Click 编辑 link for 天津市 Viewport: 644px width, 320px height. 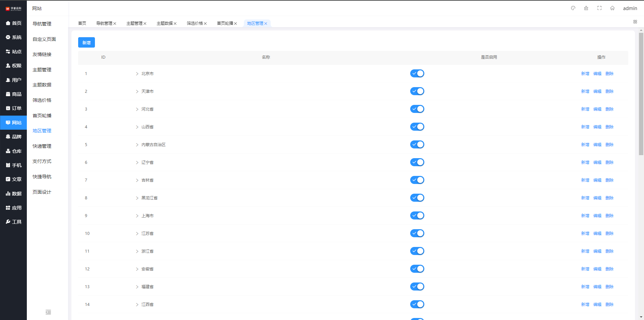coord(597,91)
